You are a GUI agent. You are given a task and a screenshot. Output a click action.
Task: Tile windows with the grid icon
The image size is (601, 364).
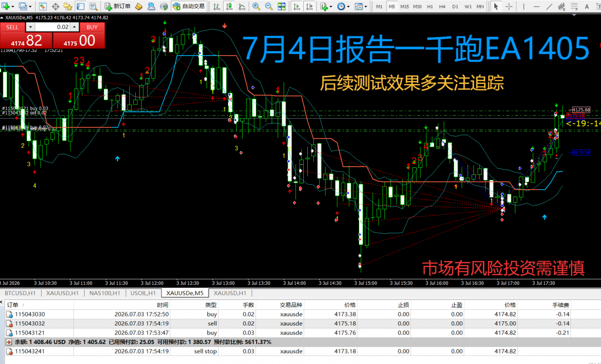tap(281, 6)
